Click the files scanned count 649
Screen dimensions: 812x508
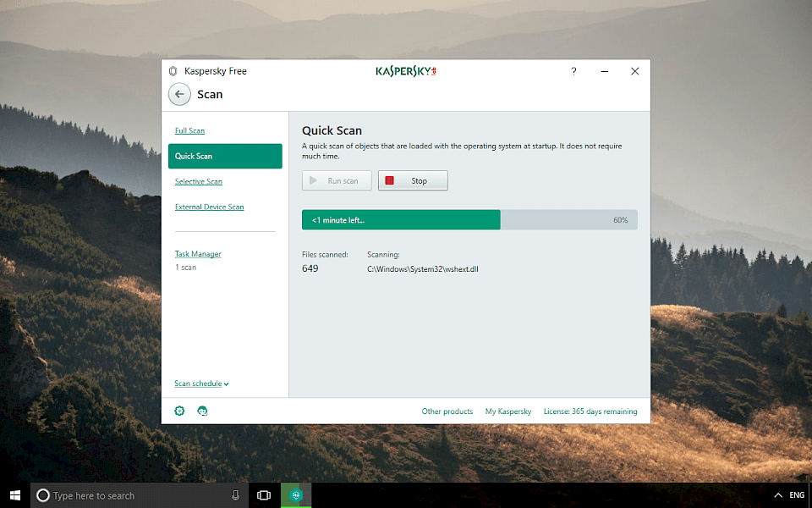[310, 268]
